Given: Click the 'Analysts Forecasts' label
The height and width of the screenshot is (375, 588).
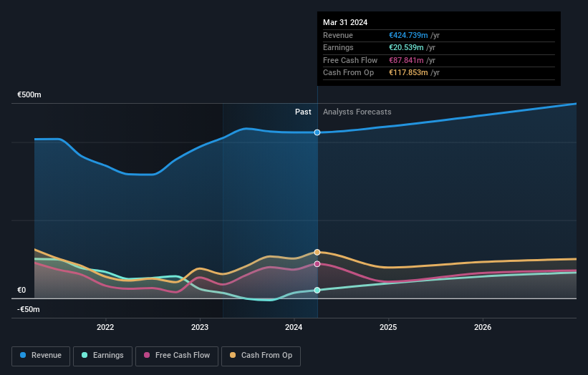Looking at the screenshot, I should [x=357, y=112].
